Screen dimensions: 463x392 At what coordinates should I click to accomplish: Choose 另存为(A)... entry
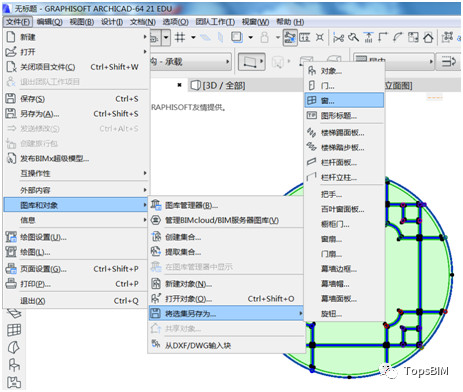point(76,114)
